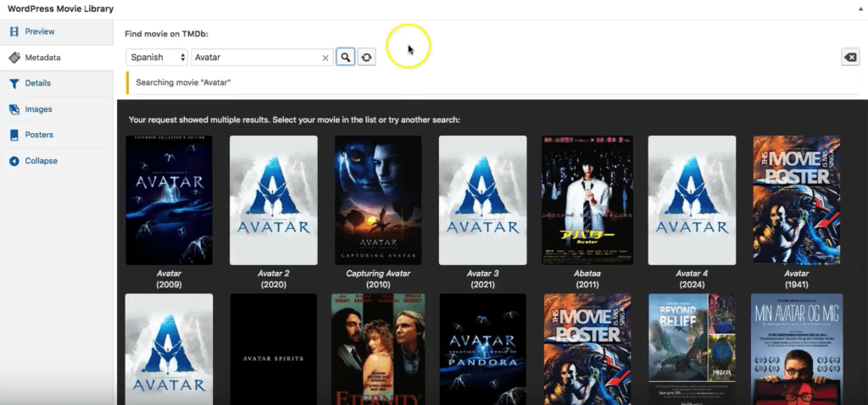Viewport: 868px width, 405px height.
Task: Collapse the WordPress Movie Library panel arrow
Action: (x=861, y=9)
